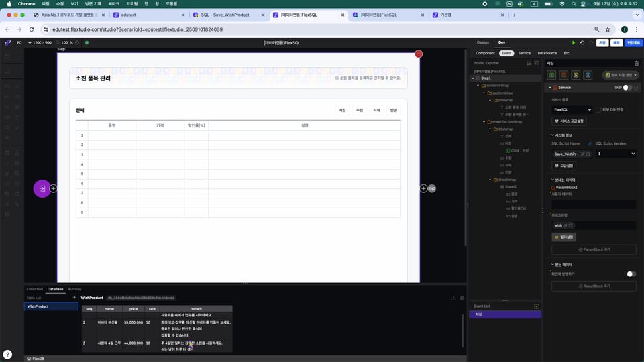Switch to the Component tab
644x362 pixels.
485,54
